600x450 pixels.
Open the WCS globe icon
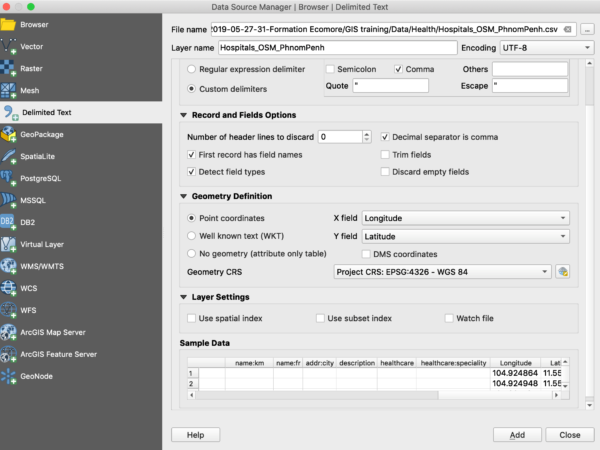(8, 288)
